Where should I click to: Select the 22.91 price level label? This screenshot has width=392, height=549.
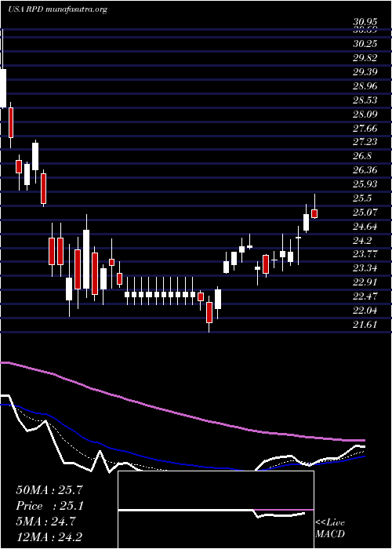coord(365,282)
